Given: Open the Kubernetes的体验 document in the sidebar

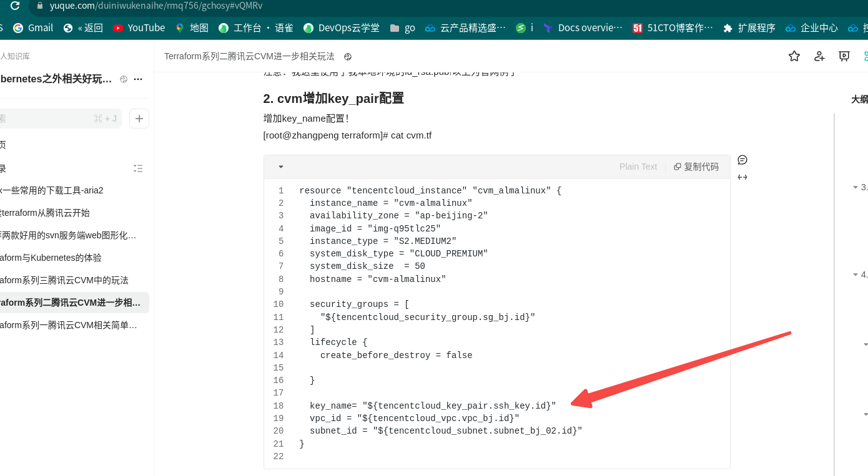Looking at the screenshot, I should click(x=51, y=258).
